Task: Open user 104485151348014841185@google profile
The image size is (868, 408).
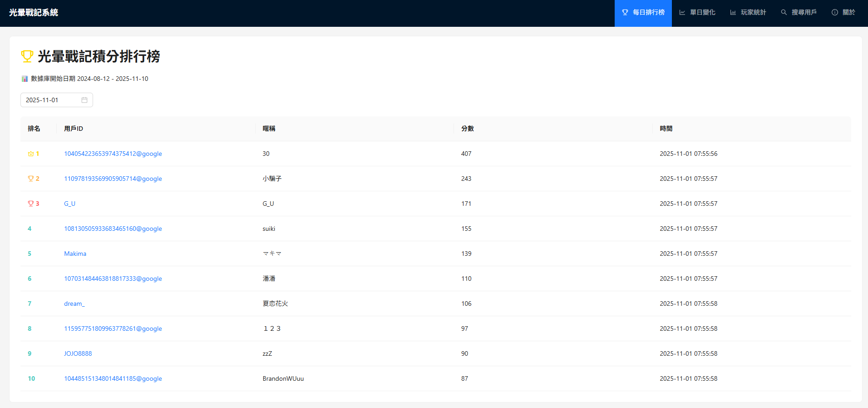Action: pyautogui.click(x=113, y=378)
